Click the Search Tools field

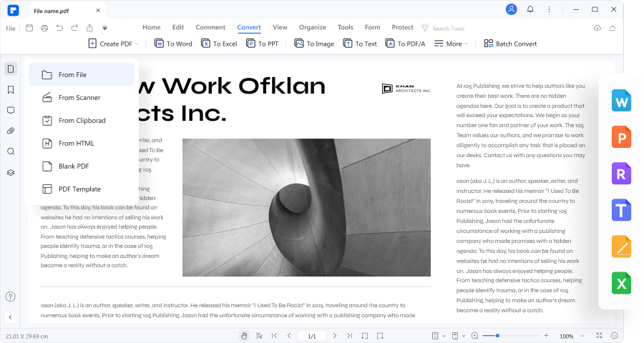click(x=449, y=29)
